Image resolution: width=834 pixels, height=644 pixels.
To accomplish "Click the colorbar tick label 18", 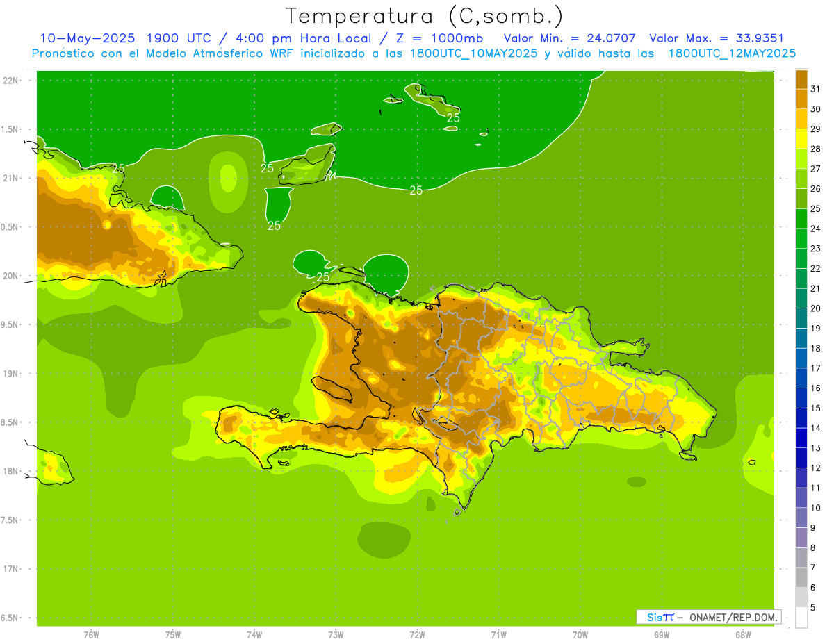I will [x=816, y=348].
